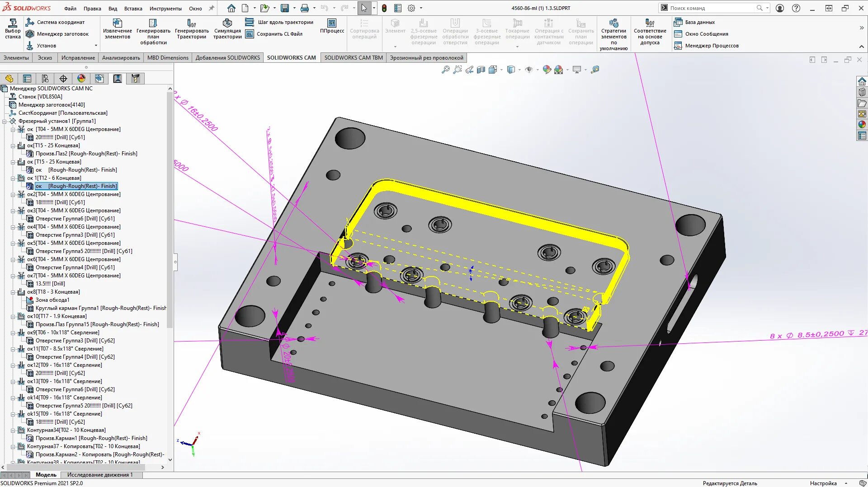
Task: Click Сохранить CL Файл
Action: point(277,33)
